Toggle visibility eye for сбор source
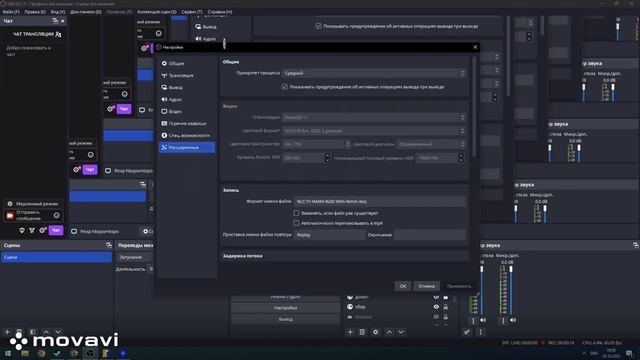Viewport: 640px width, 360px height. coord(436,307)
